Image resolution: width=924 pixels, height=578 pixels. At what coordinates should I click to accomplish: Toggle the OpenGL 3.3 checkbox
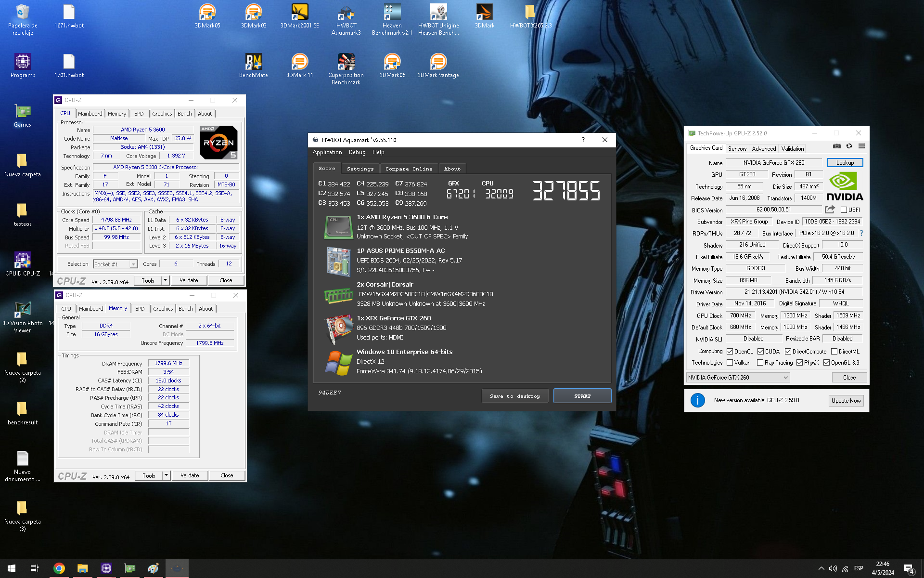pos(826,363)
